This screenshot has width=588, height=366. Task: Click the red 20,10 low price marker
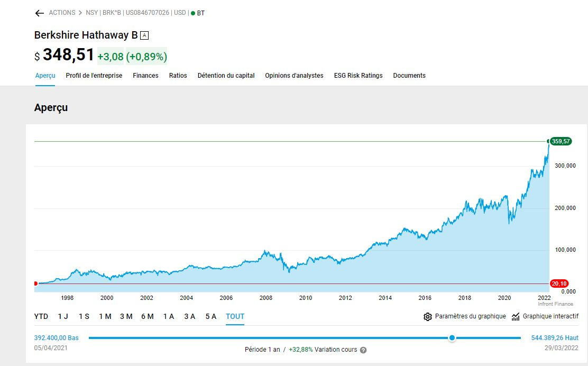pyautogui.click(x=559, y=284)
